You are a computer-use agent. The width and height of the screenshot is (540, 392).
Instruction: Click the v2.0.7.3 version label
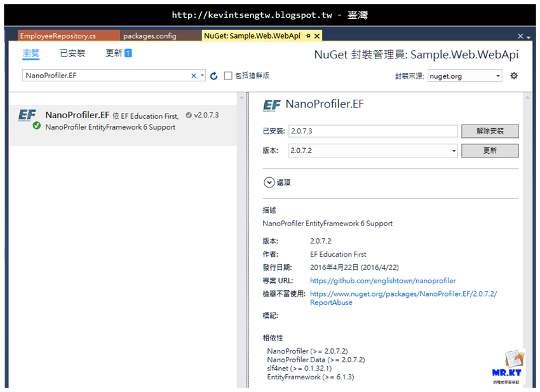coord(206,115)
